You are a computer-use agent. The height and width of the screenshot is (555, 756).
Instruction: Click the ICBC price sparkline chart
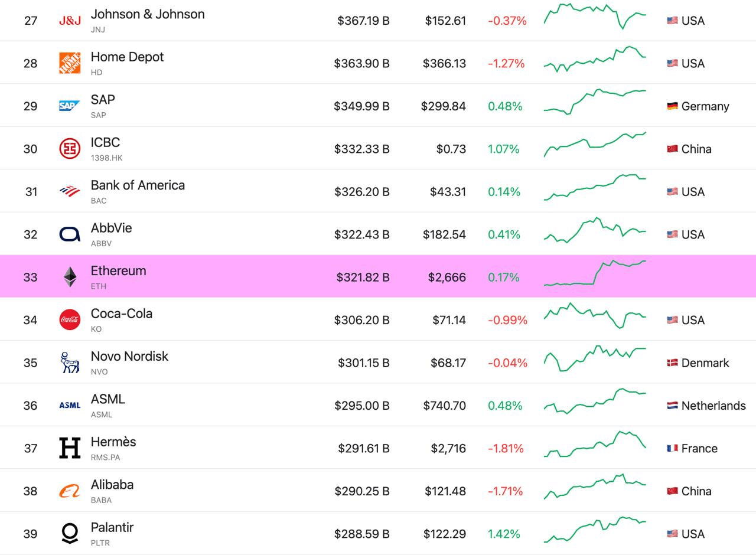[595, 145]
